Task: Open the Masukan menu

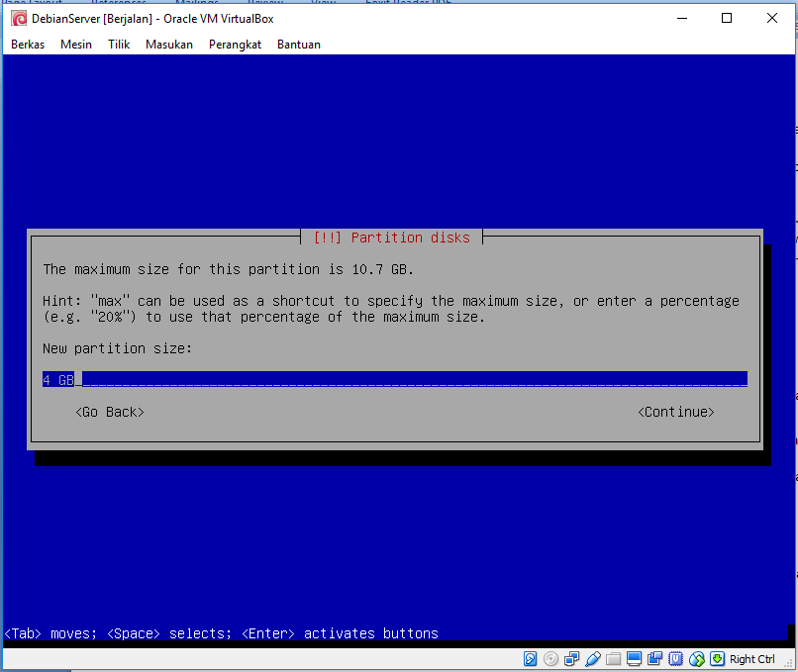Action: (169, 45)
